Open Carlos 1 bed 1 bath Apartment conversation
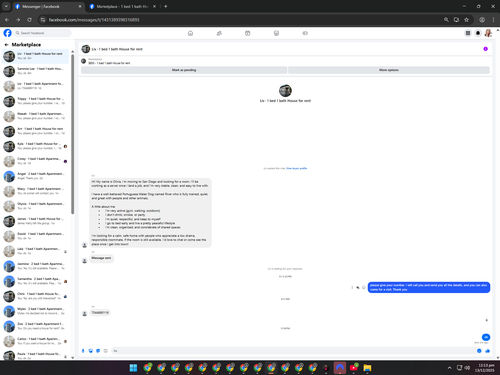Viewport: 500px width, 375px height. coord(36,341)
